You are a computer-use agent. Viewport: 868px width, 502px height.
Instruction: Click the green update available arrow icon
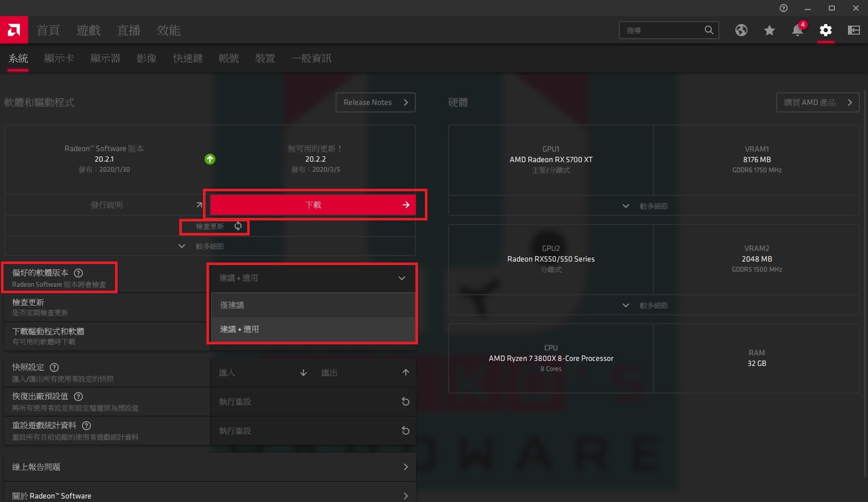coord(210,159)
